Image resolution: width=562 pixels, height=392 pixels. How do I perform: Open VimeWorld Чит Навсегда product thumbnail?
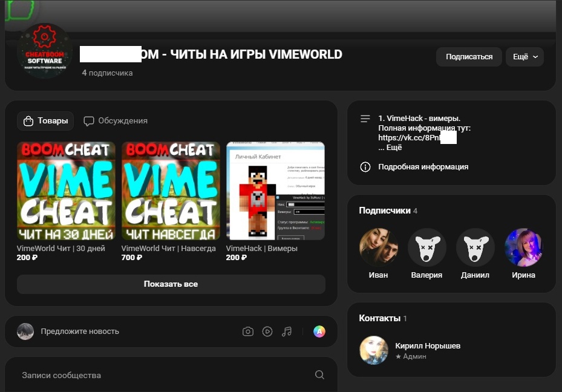pyautogui.click(x=171, y=191)
